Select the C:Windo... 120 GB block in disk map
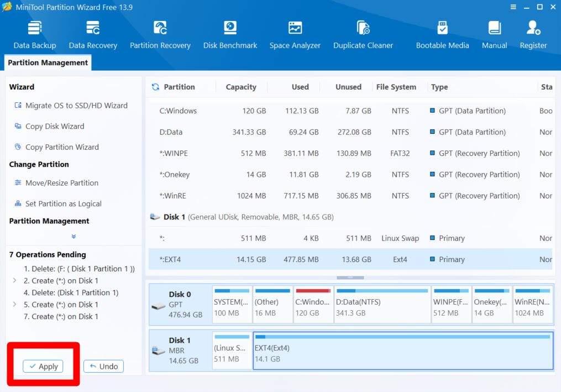Screen dimensions: 561x392 point(313,305)
